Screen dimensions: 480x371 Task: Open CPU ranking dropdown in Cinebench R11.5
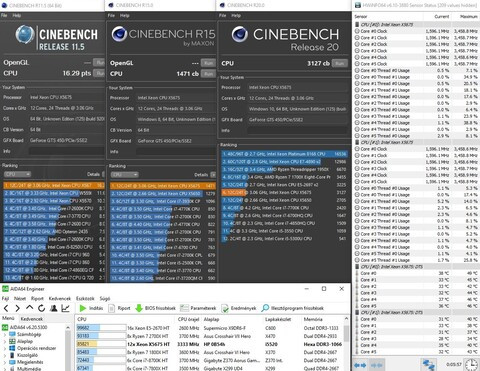[x=17, y=174]
